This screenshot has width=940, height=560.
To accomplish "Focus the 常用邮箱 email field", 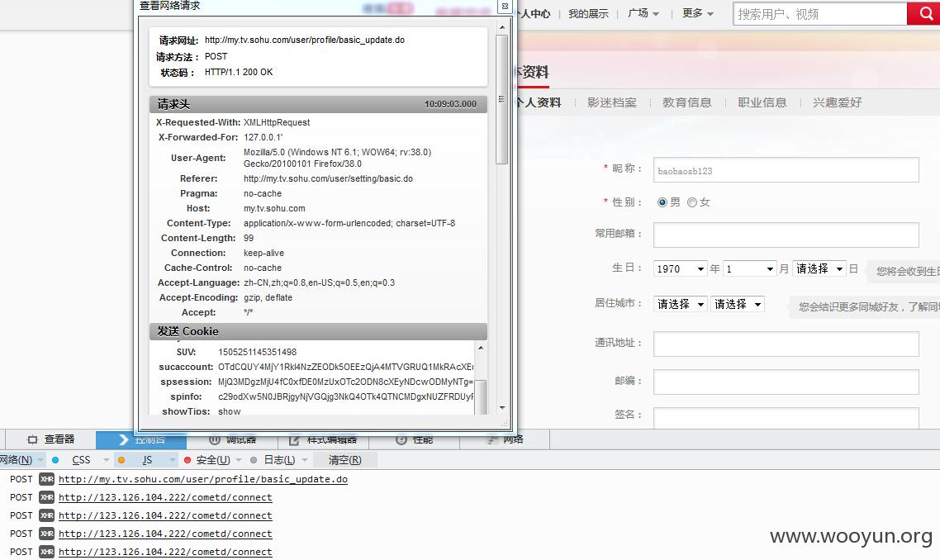I will 786,235.
